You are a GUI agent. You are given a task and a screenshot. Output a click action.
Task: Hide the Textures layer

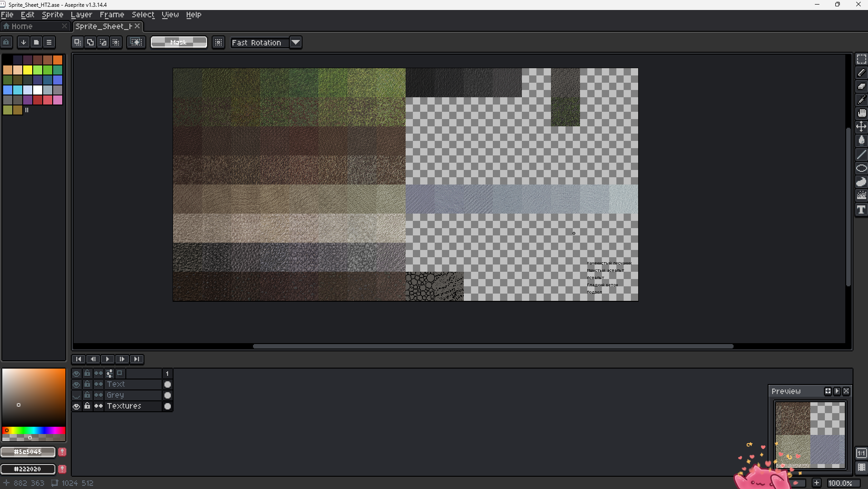[76, 406]
